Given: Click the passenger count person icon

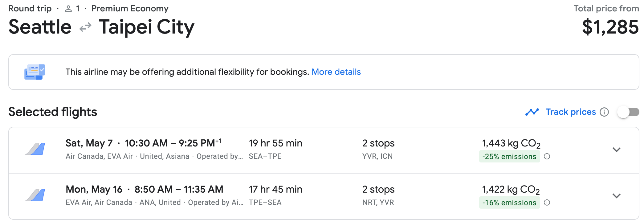Looking at the screenshot, I should point(68,9).
